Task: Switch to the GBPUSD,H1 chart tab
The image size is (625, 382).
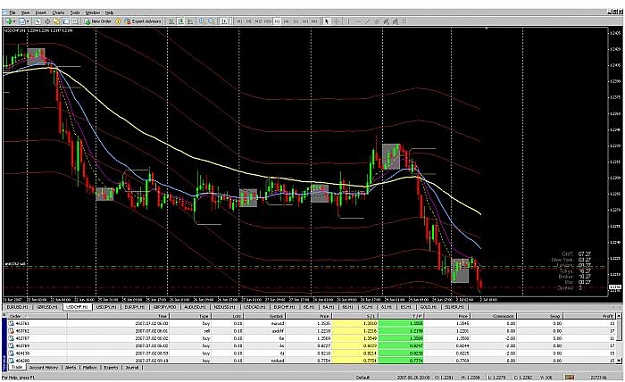Action: tap(47, 307)
